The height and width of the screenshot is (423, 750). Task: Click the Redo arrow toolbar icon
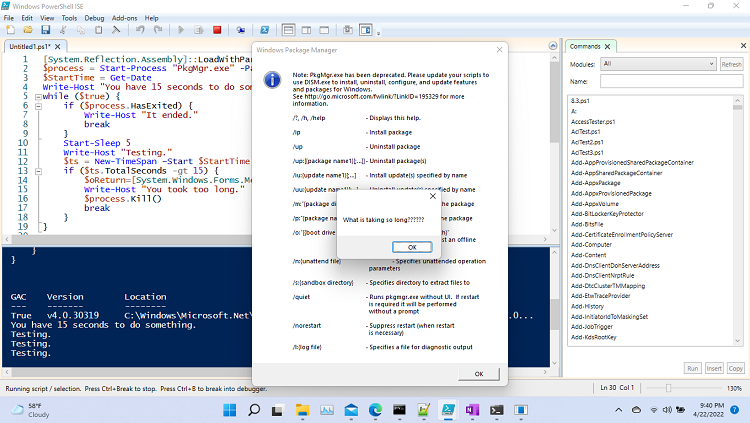point(158,30)
